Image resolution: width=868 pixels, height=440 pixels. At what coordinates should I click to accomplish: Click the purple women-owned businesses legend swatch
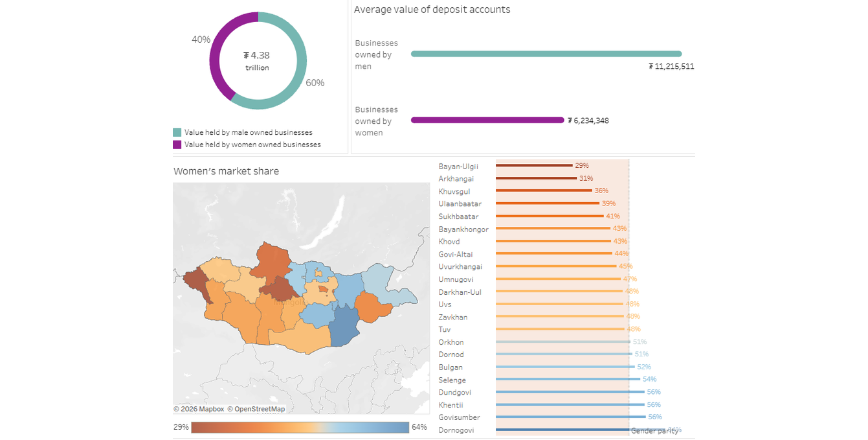177,145
